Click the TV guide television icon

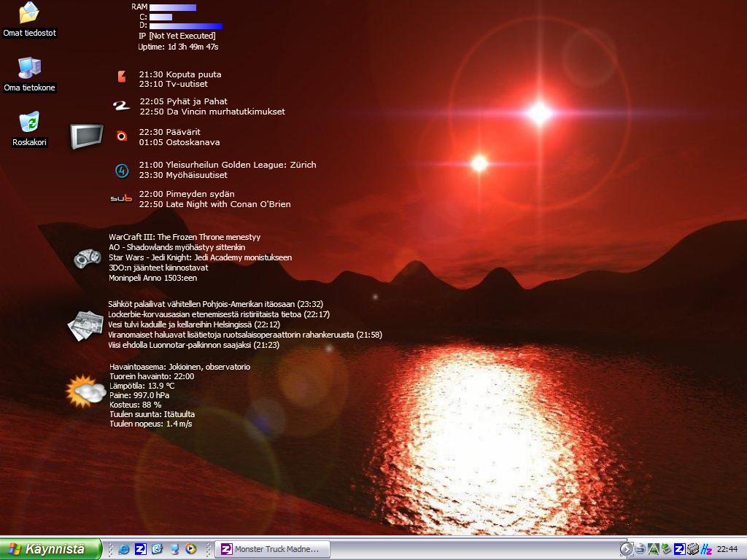pos(87,136)
